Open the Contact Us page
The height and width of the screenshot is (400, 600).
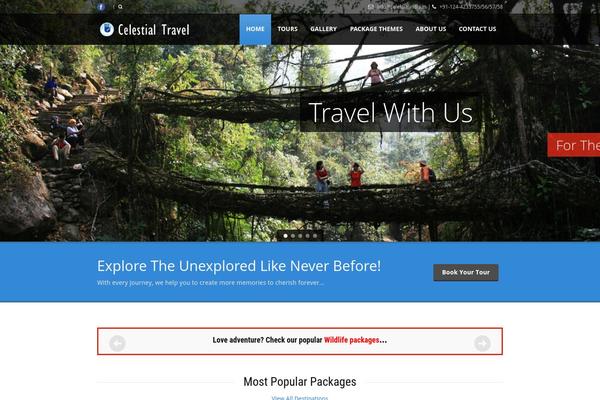477,29
